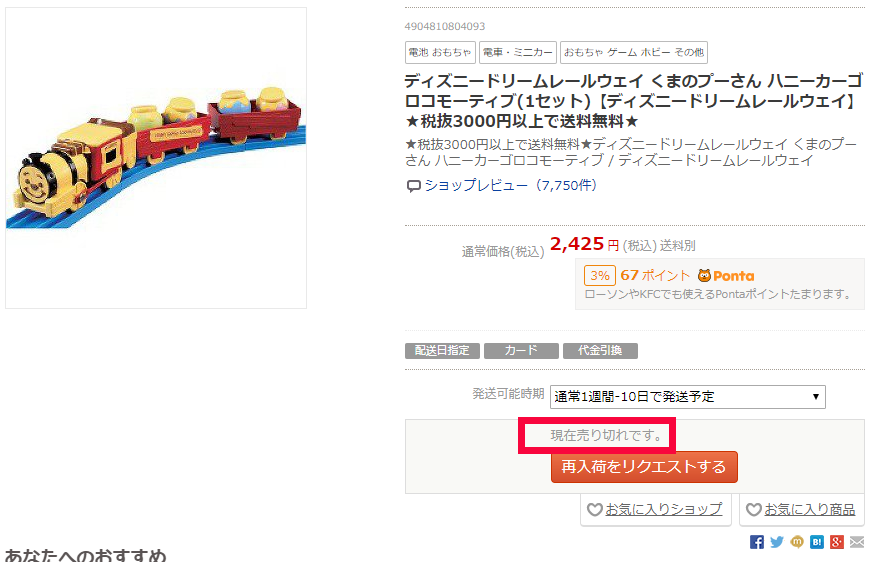Click the speech bubble review icon
The height and width of the screenshot is (562, 894).
(x=413, y=186)
